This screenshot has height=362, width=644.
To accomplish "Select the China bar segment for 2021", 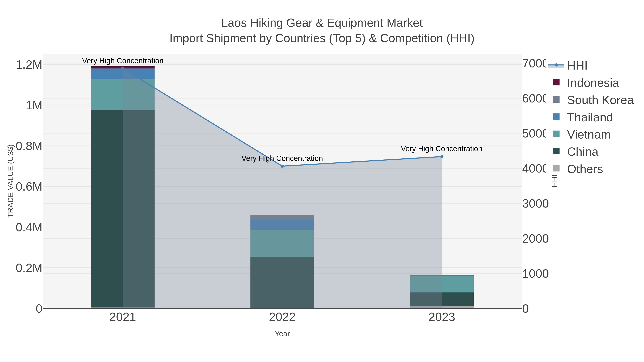I will (x=123, y=209).
